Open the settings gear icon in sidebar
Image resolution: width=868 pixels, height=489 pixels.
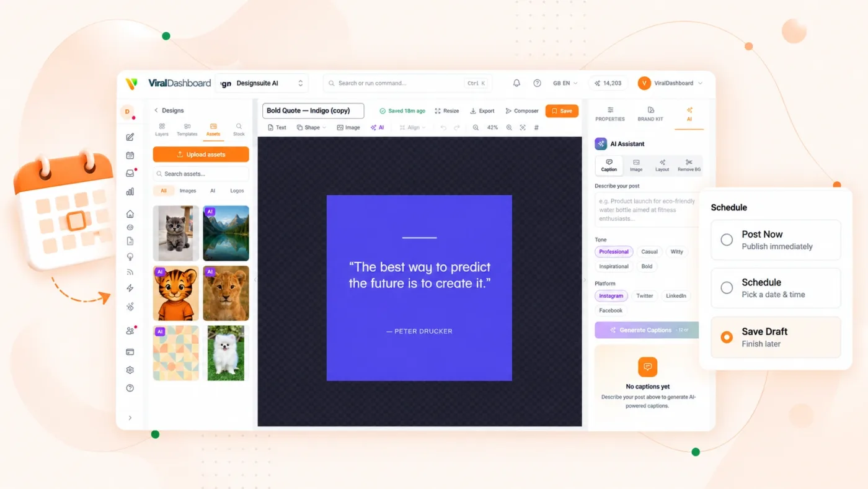click(130, 370)
